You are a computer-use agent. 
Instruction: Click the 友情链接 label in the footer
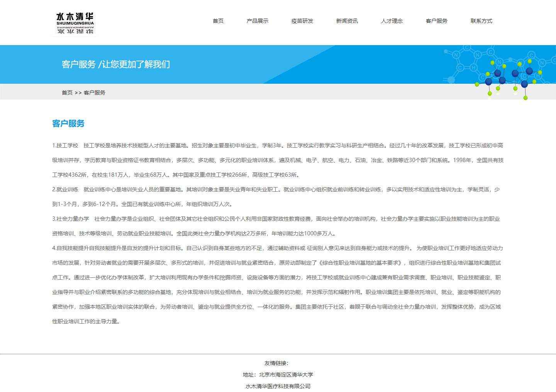[x=276, y=363]
